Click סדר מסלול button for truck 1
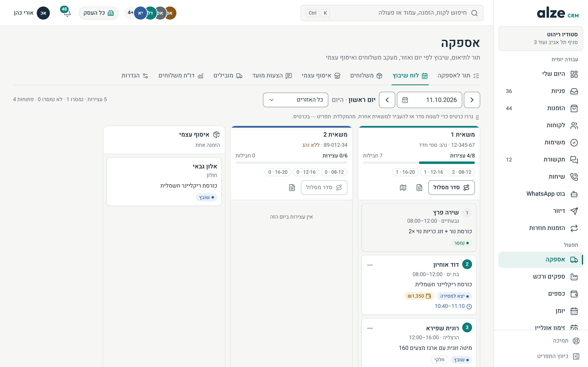The height and width of the screenshot is (367, 588). tap(451, 187)
